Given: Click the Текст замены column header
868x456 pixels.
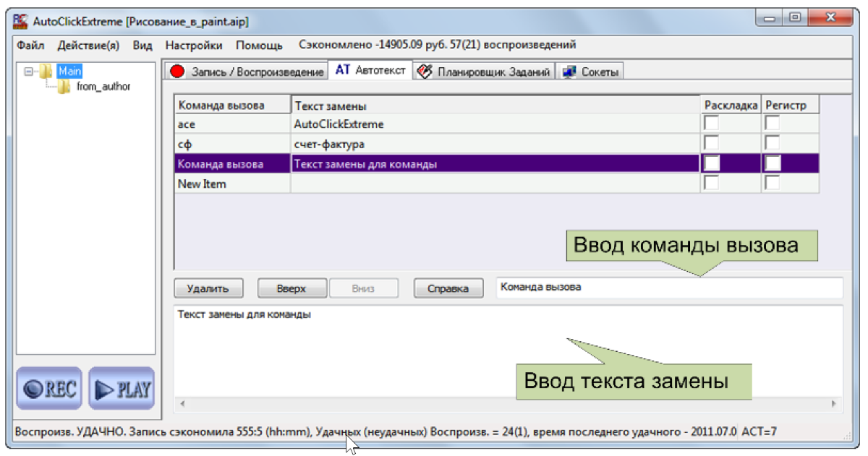Looking at the screenshot, I should [x=495, y=106].
